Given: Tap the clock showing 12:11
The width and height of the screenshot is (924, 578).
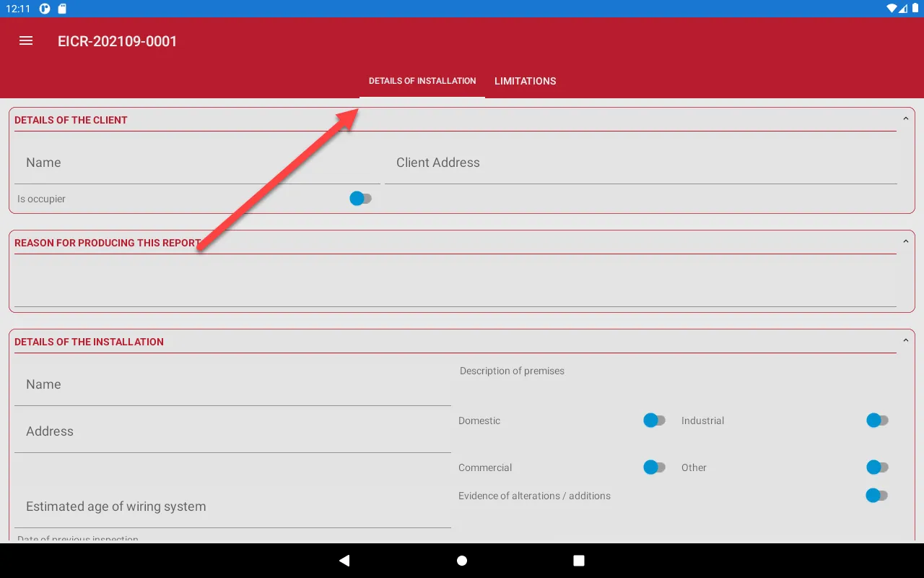Looking at the screenshot, I should click(x=18, y=8).
